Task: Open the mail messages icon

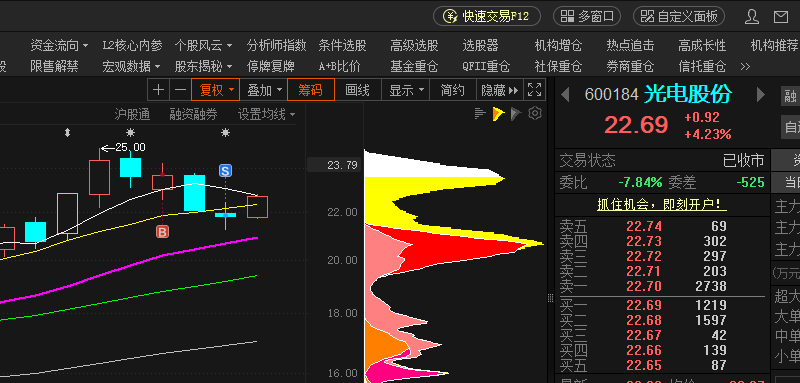Action: (781, 16)
